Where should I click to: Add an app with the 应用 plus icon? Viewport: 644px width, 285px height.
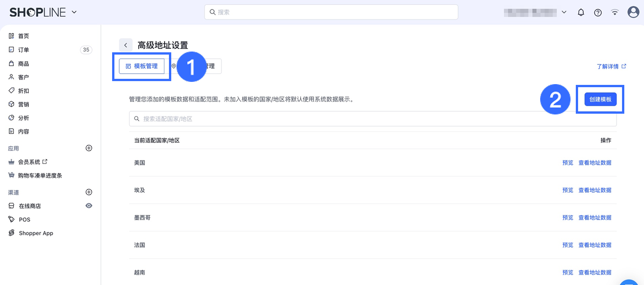click(x=89, y=148)
